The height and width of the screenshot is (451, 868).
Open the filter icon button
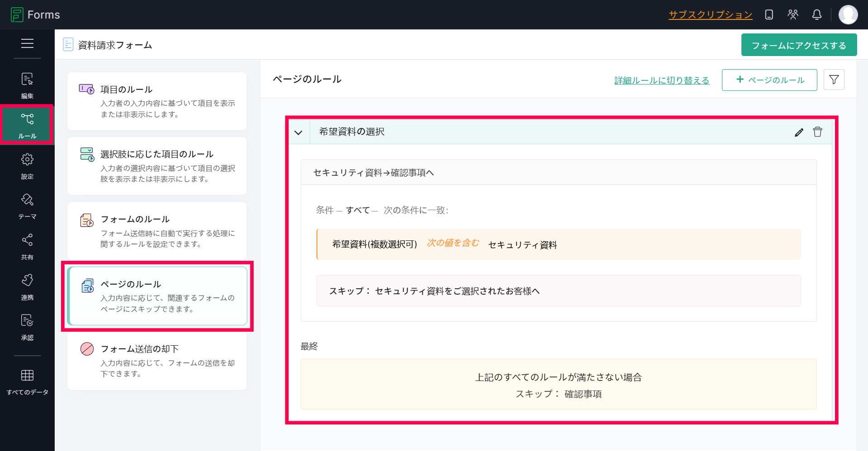tap(834, 80)
